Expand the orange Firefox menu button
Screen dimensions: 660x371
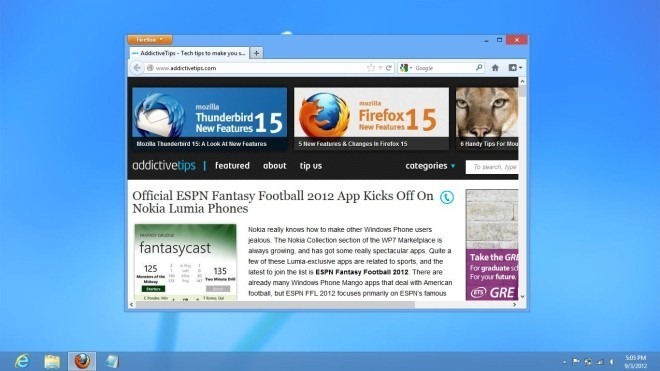tap(150, 40)
